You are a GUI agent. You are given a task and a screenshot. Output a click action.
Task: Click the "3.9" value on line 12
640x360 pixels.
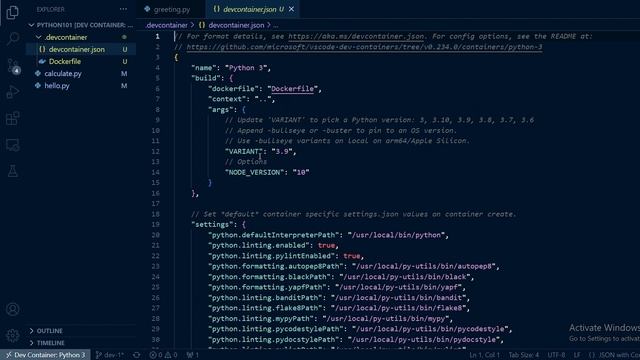[282, 151]
